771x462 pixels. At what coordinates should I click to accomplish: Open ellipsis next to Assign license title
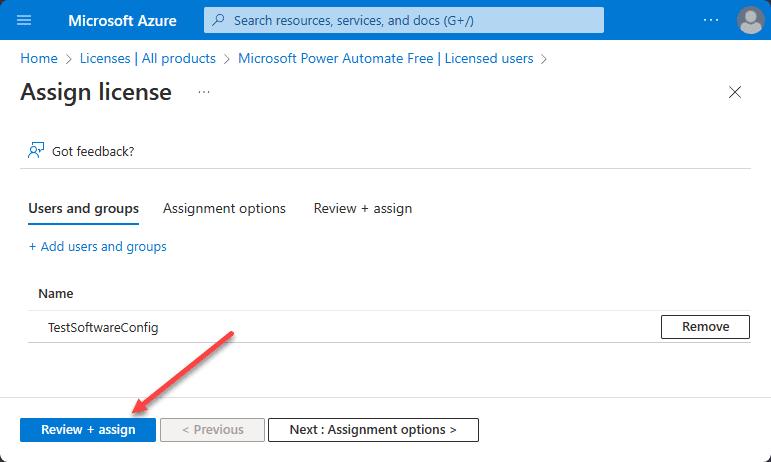coord(204,92)
